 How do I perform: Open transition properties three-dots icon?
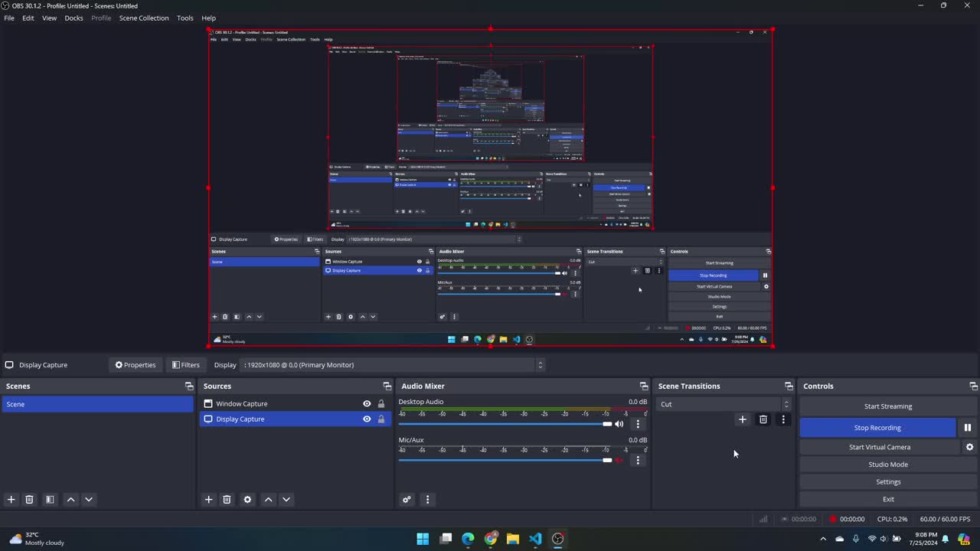[783, 419]
